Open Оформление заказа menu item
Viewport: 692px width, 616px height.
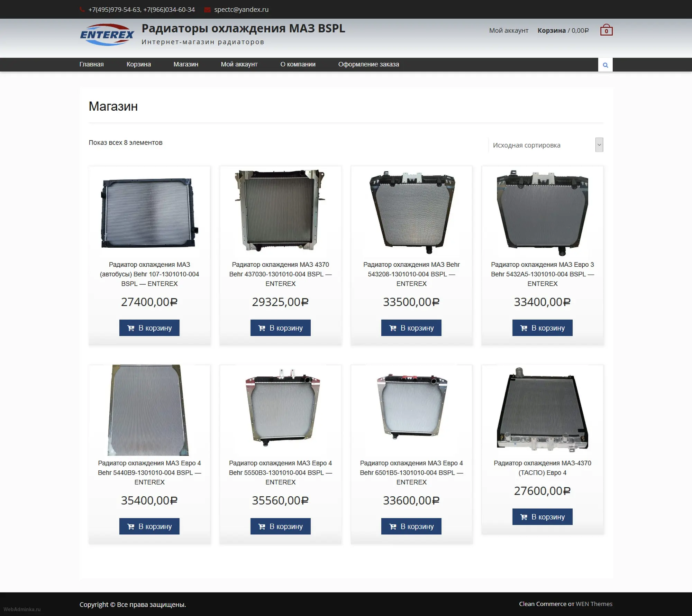coord(368,64)
